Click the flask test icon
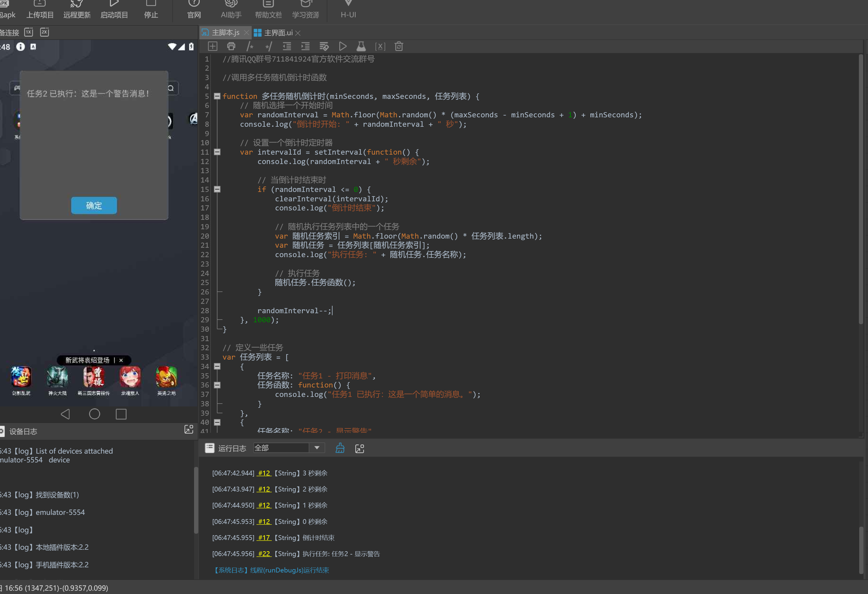 click(361, 46)
